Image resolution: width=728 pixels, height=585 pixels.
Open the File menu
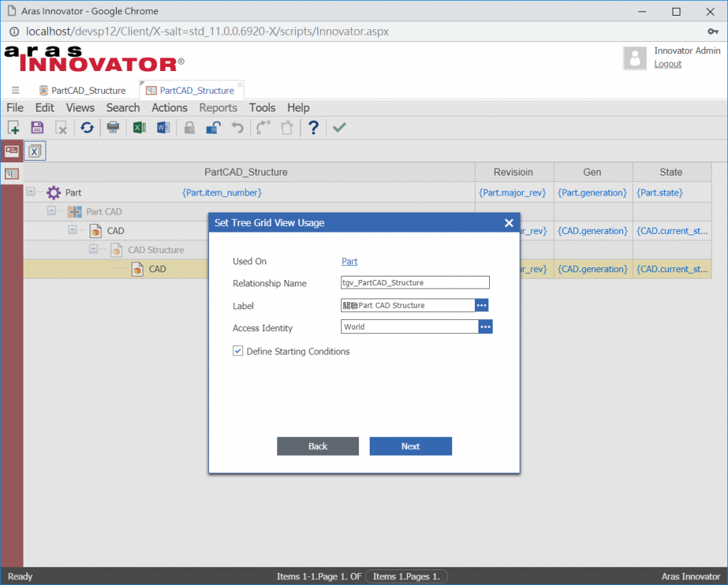click(x=15, y=108)
